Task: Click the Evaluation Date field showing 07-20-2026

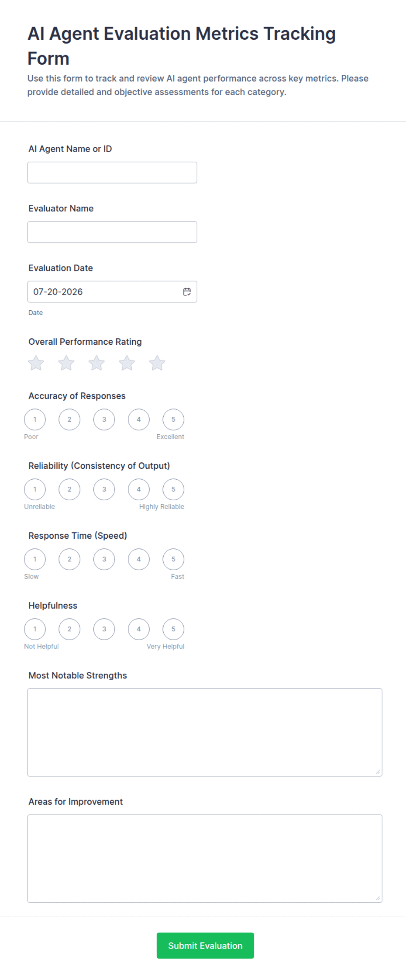Action: pyautogui.click(x=112, y=292)
